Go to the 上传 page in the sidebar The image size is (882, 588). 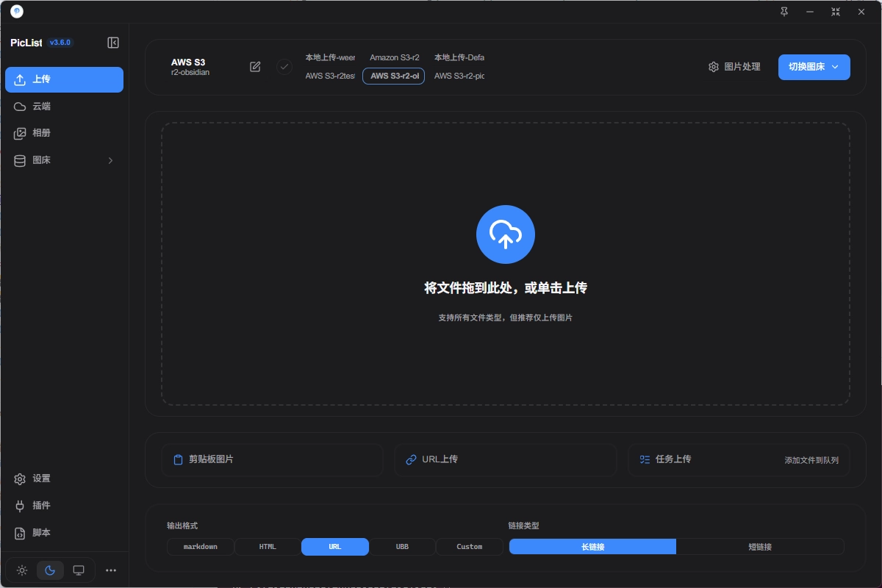[x=64, y=79]
